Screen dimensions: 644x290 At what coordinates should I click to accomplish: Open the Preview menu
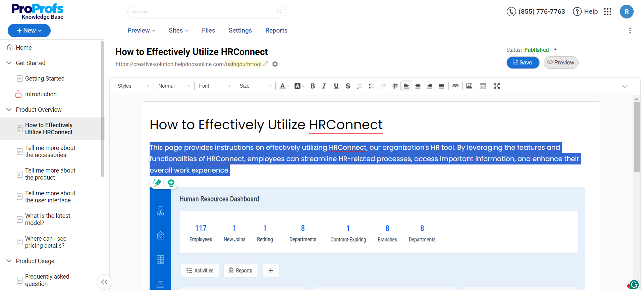click(x=141, y=31)
